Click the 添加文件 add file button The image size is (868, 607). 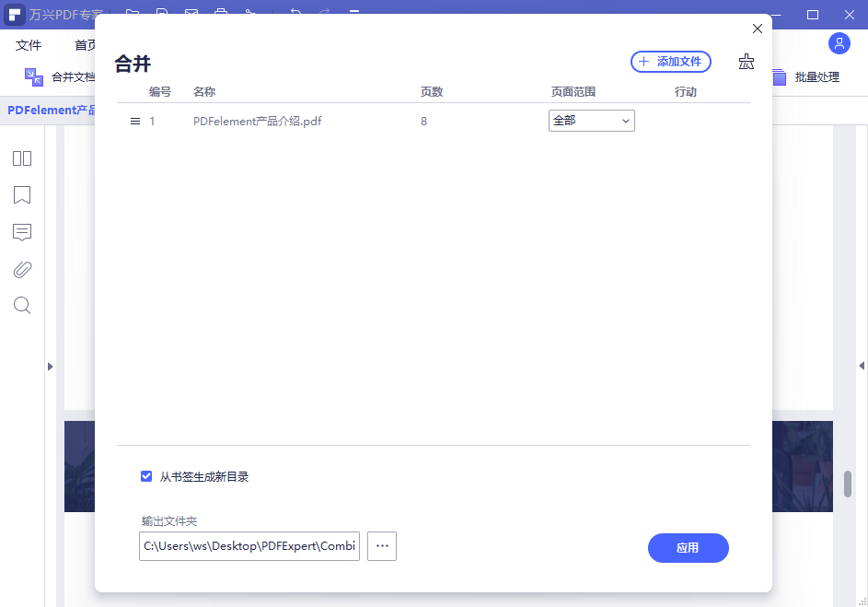[x=670, y=61]
